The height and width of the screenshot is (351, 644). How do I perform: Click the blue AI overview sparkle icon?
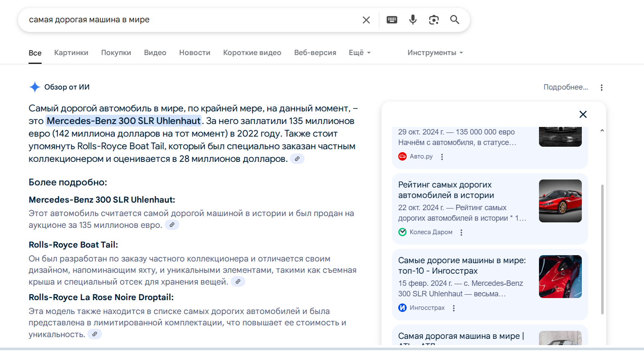tap(34, 87)
